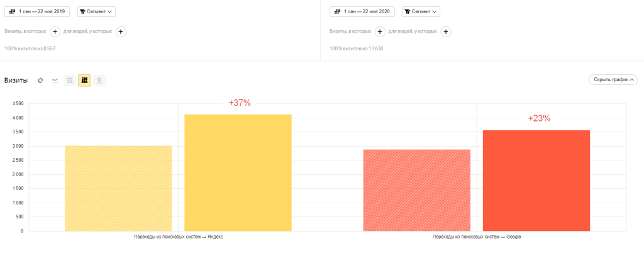Open the 2019 date range picker
644x253 pixels.
coord(38,11)
